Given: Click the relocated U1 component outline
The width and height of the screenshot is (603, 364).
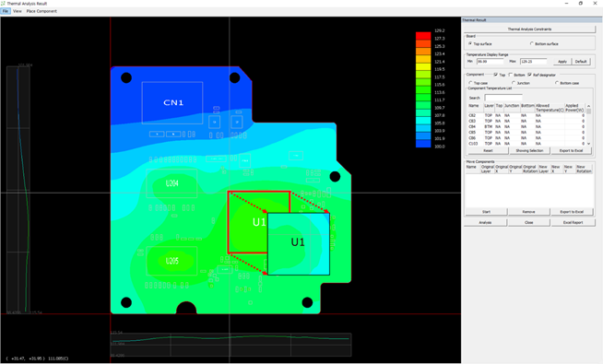Looking at the screenshot, I should 299,243.
